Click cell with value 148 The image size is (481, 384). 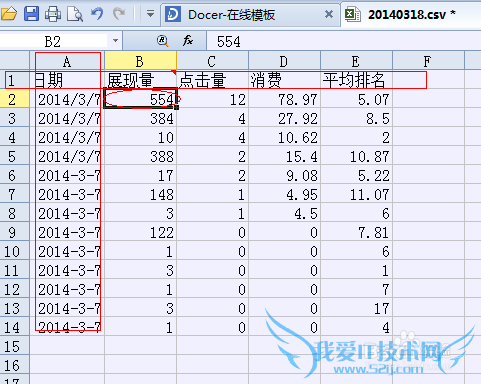pyautogui.click(x=140, y=194)
